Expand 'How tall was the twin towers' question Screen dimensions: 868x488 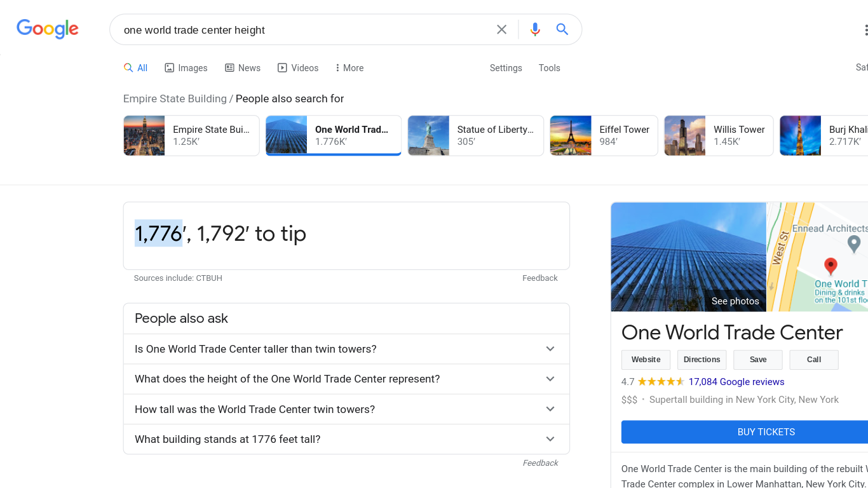point(346,409)
